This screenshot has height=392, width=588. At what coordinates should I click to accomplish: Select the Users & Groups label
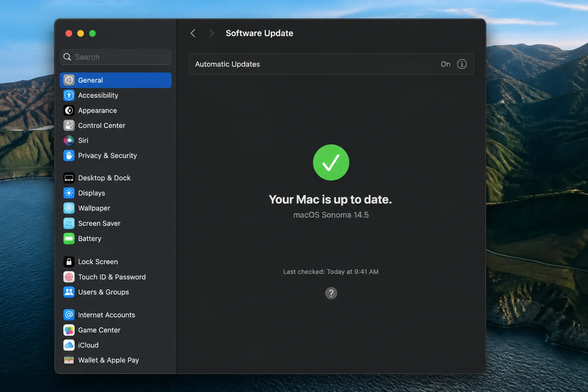(103, 292)
